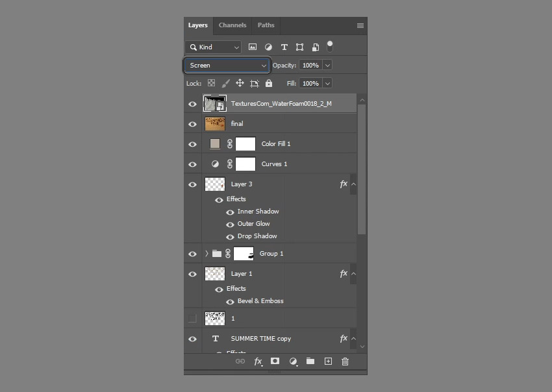Filter layers by pixel layers icon
552x392 pixels.
(x=253, y=46)
